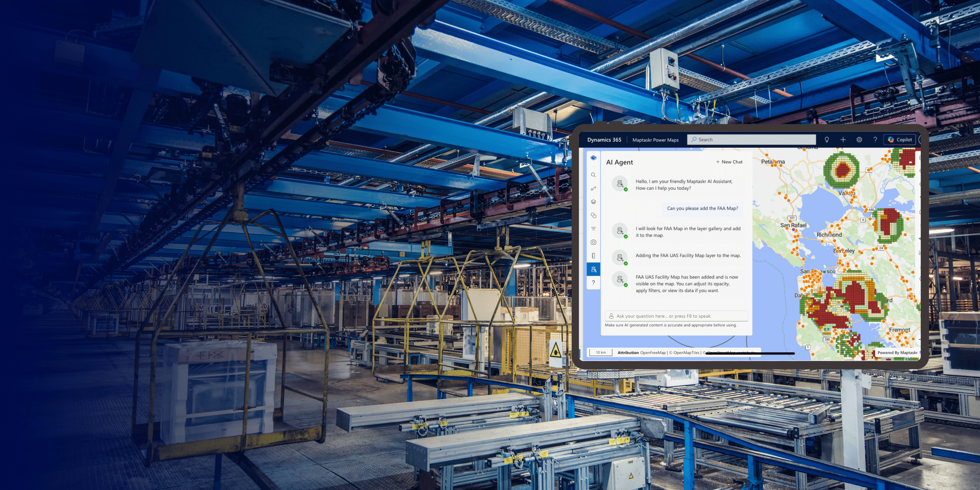This screenshot has width=980, height=490.
Task: Open the map layers panel
Action: point(593,202)
